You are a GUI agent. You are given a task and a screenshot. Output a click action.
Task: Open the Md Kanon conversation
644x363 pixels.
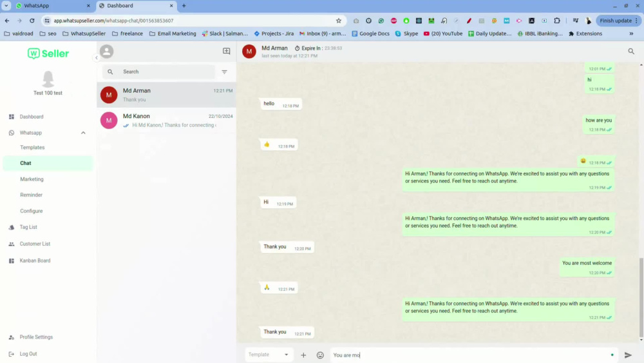click(x=166, y=121)
